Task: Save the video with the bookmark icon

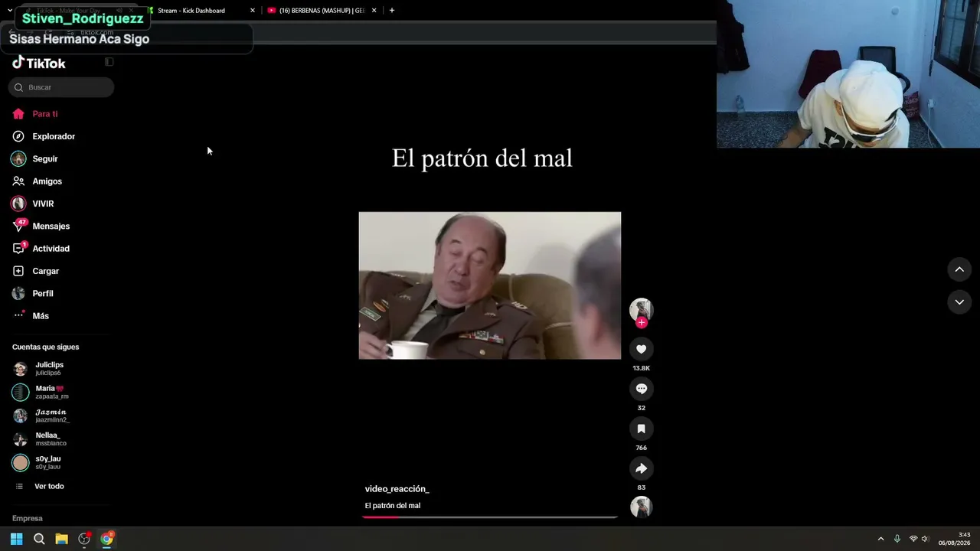Action: pyautogui.click(x=641, y=429)
